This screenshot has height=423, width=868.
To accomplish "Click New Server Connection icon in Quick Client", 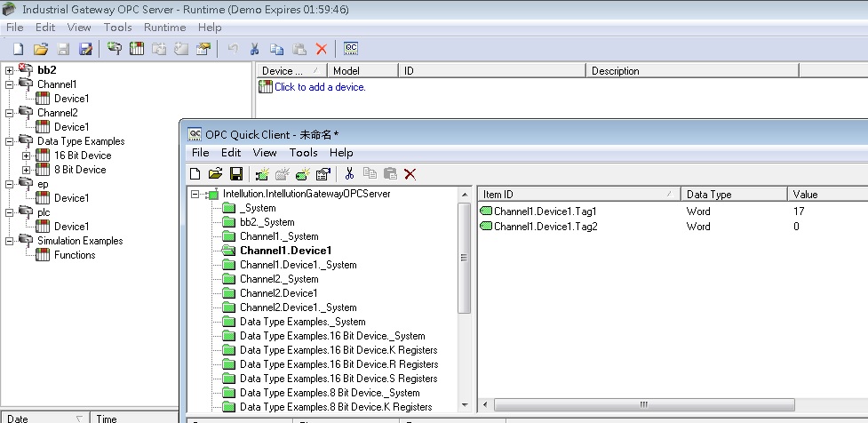I will point(261,174).
